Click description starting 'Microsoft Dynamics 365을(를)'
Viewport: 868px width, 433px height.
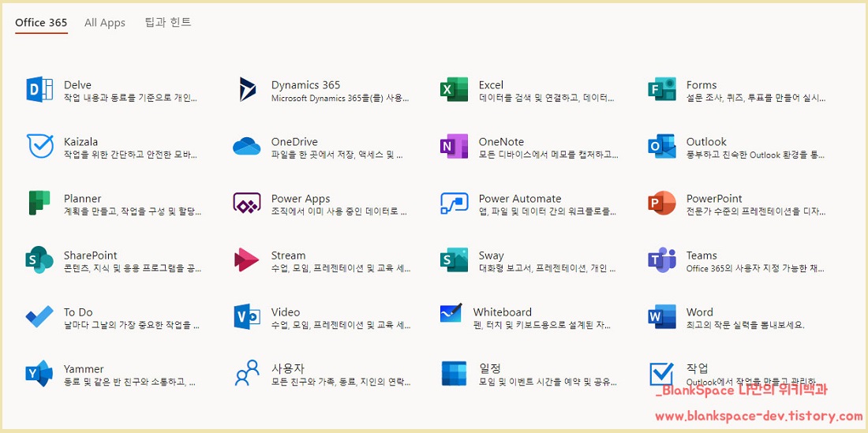(x=340, y=98)
